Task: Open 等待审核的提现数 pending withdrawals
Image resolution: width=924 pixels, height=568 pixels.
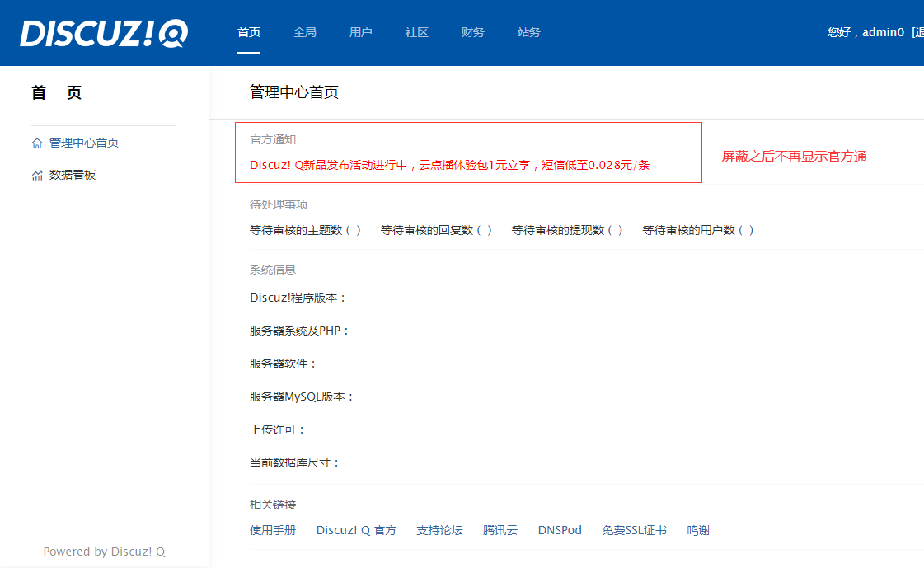Action: point(567,230)
